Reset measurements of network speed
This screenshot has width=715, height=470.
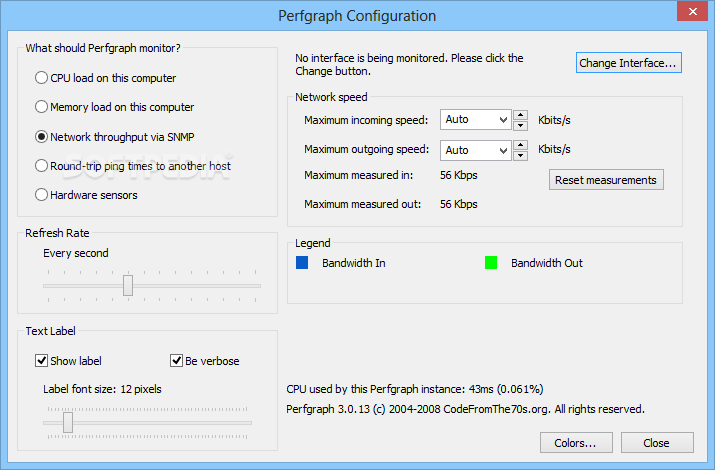pyautogui.click(x=606, y=180)
